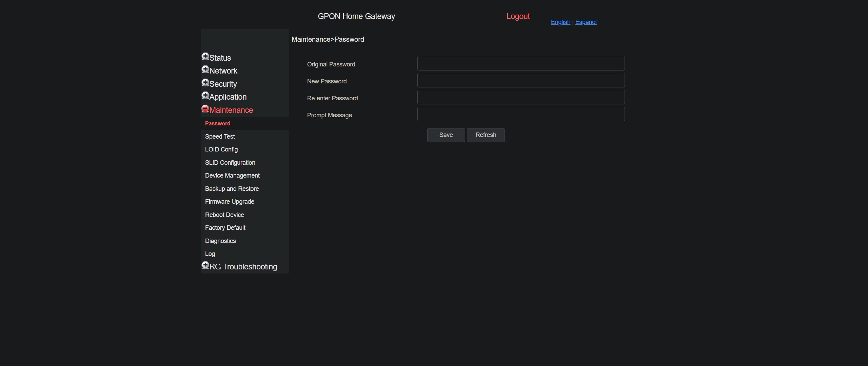Image resolution: width=868 pixels, height=366 pixels.
Task: Expand the Network menu section
Action: 223,71
